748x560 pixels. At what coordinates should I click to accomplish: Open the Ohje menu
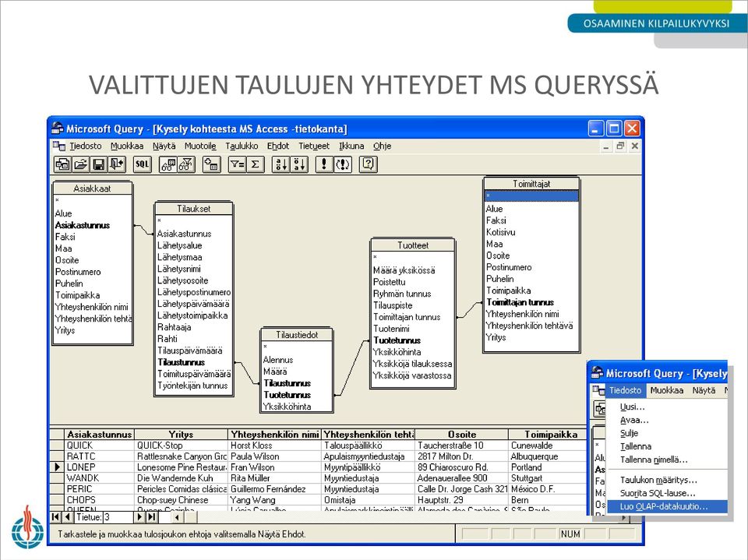click(382, 146)
